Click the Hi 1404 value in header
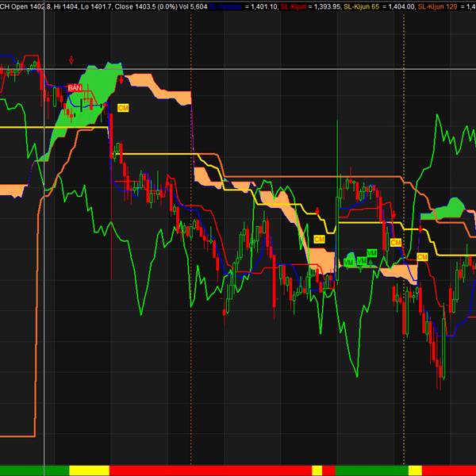The width and height of the screenshot is (476, 476). coord(65,6)
